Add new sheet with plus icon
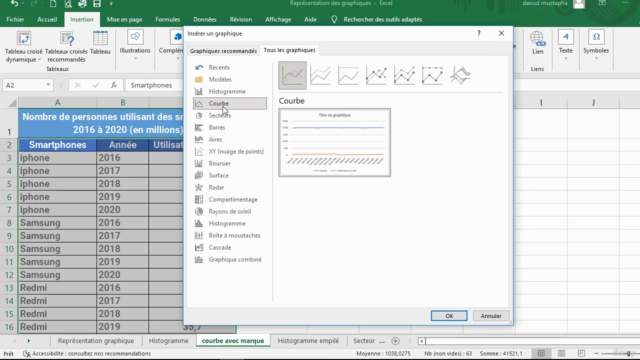This screenshot has width=640, height=360. [x=395, y=341]
